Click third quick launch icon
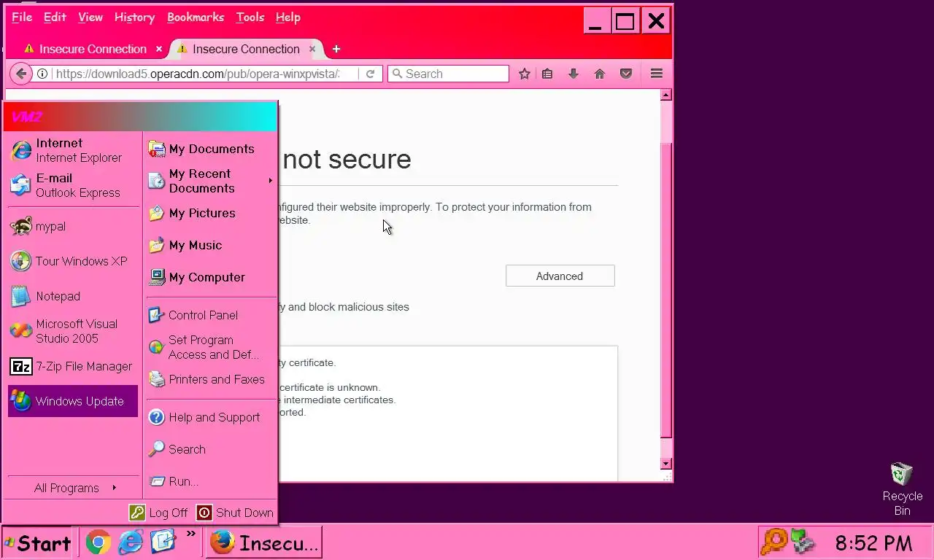Viewport: 934px width, 560px height. tap(163, 542)
